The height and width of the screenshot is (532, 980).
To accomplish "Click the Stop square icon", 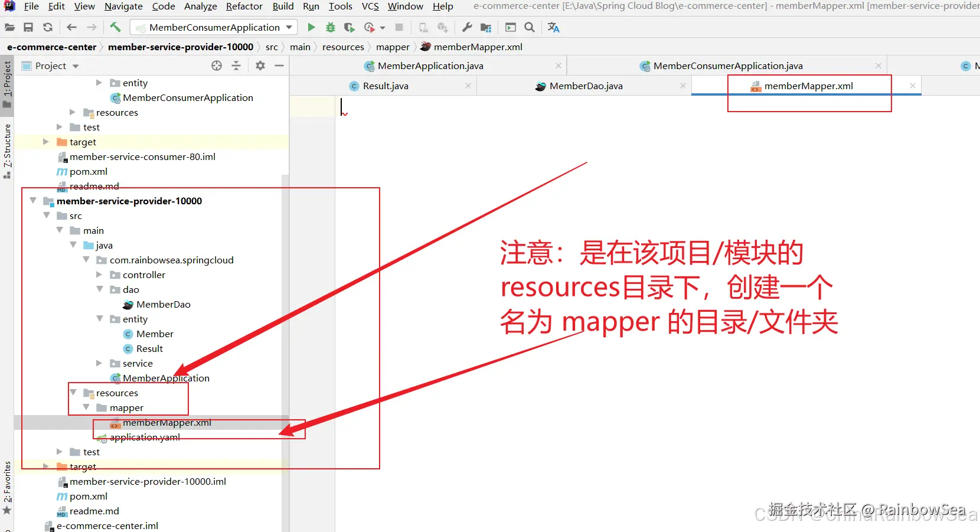I will (x=399, y=27).
